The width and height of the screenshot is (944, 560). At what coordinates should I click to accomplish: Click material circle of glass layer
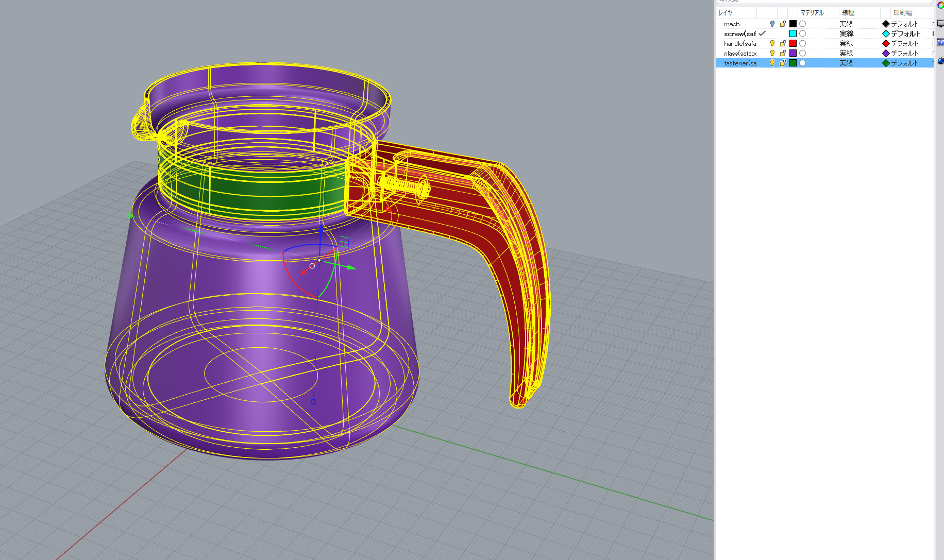[x=803, y=53]
